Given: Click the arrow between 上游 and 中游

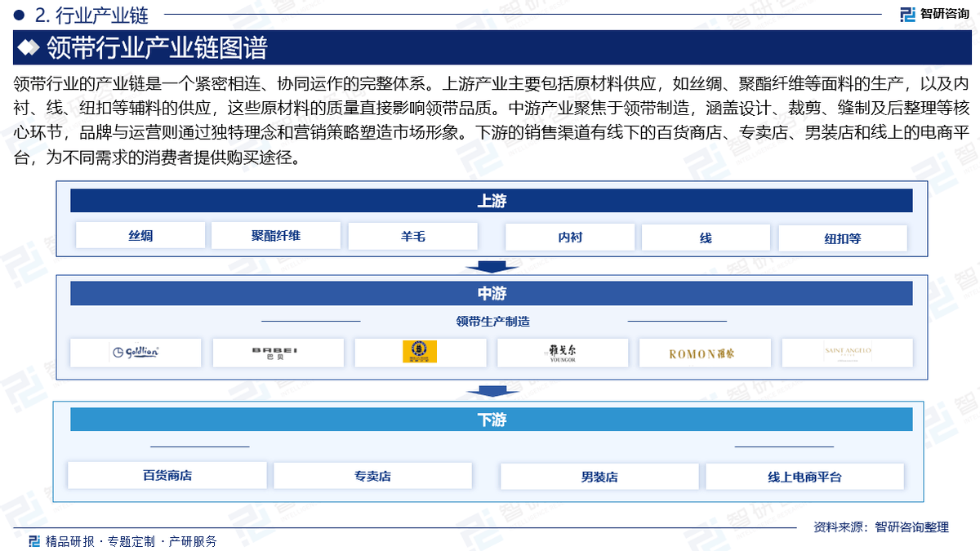Looking at the screenshot, I should point(491,266).
